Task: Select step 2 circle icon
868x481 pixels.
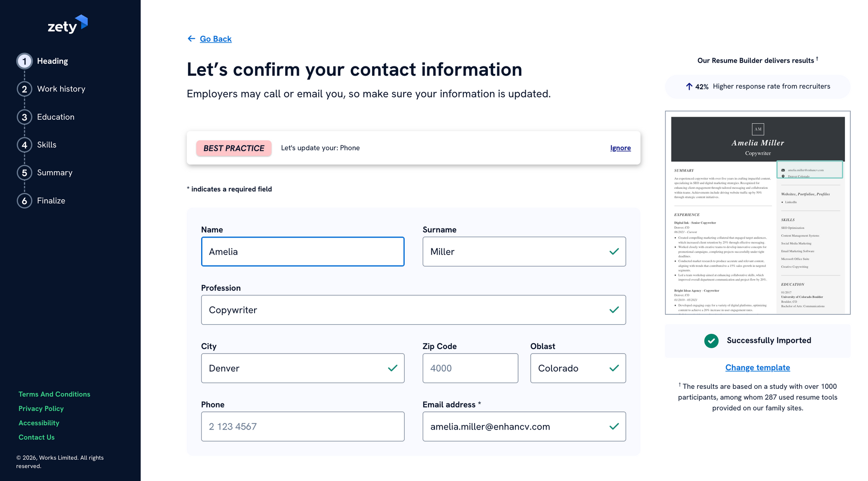Action: coord(24,89)
